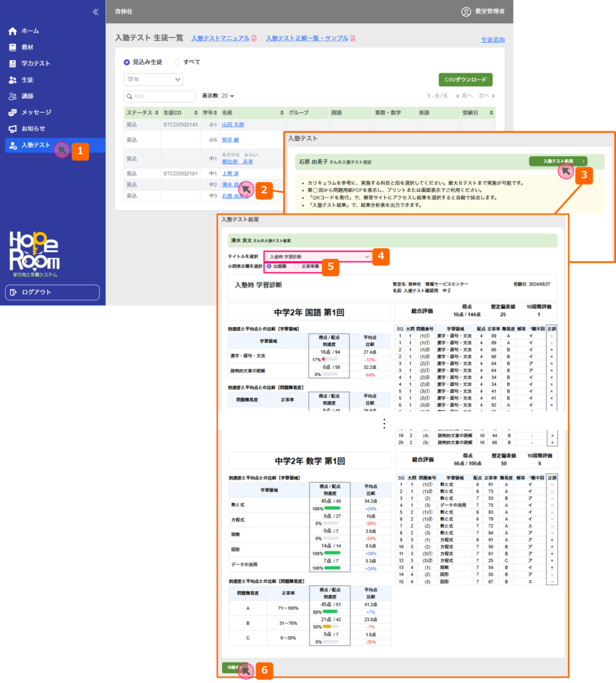The height and width of the screenshot is (683, 616).
Task: Click the お知らせ megaphone icon
Action: click(12, 129)
